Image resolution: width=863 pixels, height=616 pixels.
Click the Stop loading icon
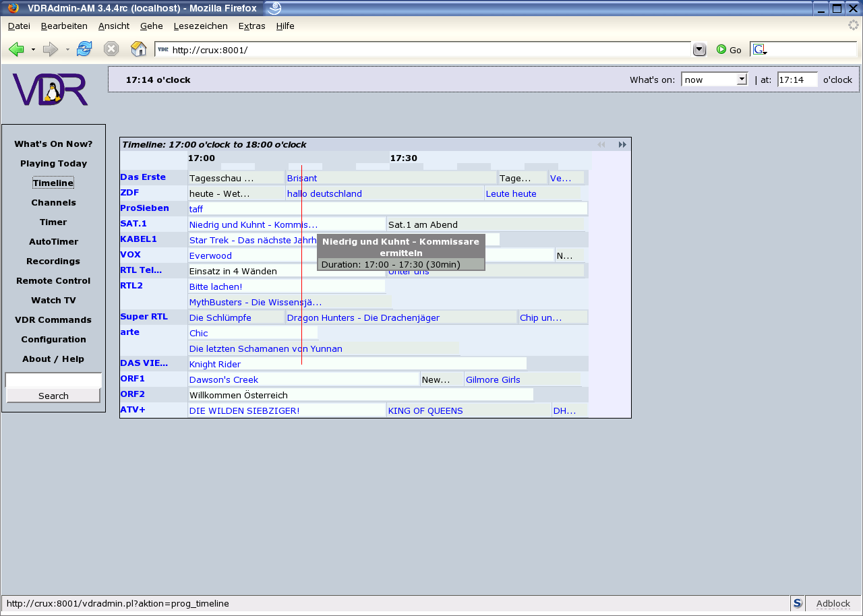111,49
